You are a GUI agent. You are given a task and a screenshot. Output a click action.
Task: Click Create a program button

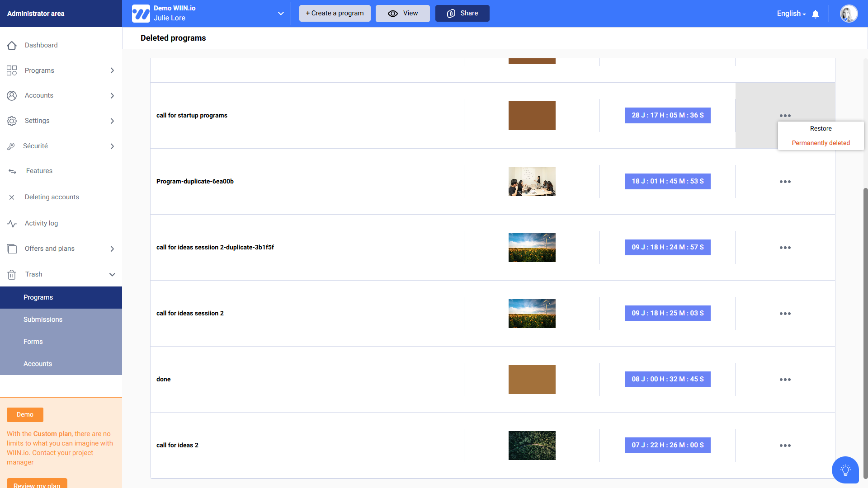click(335, 14)
